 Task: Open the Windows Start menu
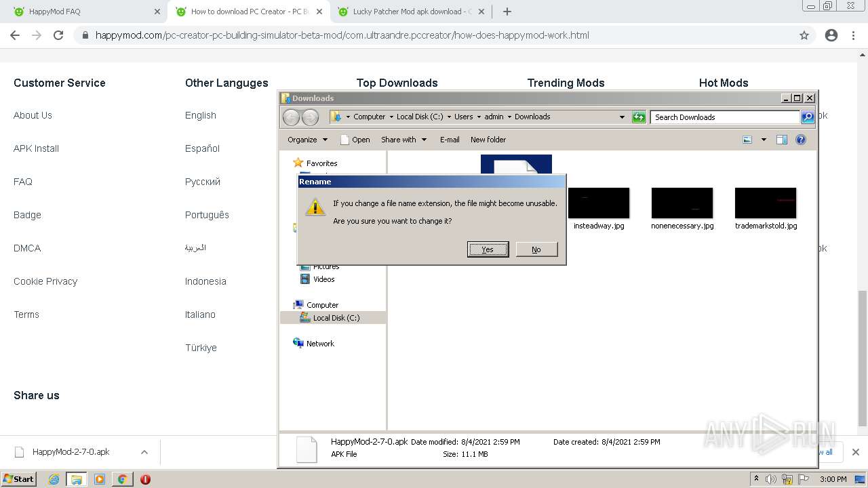click(18, 479)
